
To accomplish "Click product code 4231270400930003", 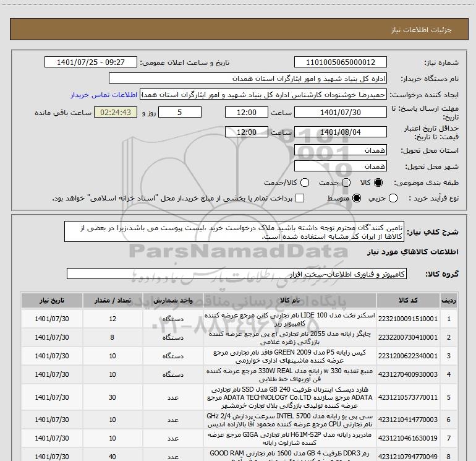I will (x=408, y=374).
